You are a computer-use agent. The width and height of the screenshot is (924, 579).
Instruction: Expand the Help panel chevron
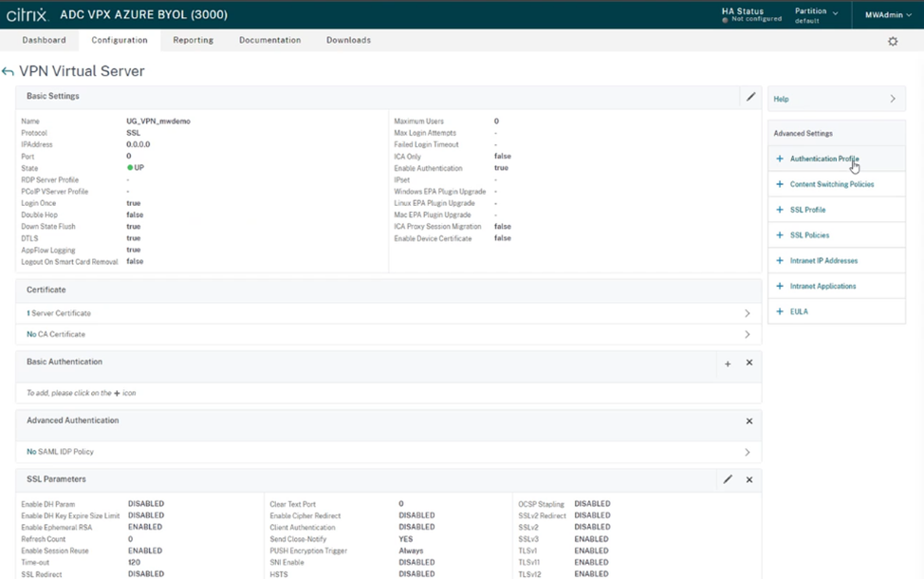[x=893, y=99]
